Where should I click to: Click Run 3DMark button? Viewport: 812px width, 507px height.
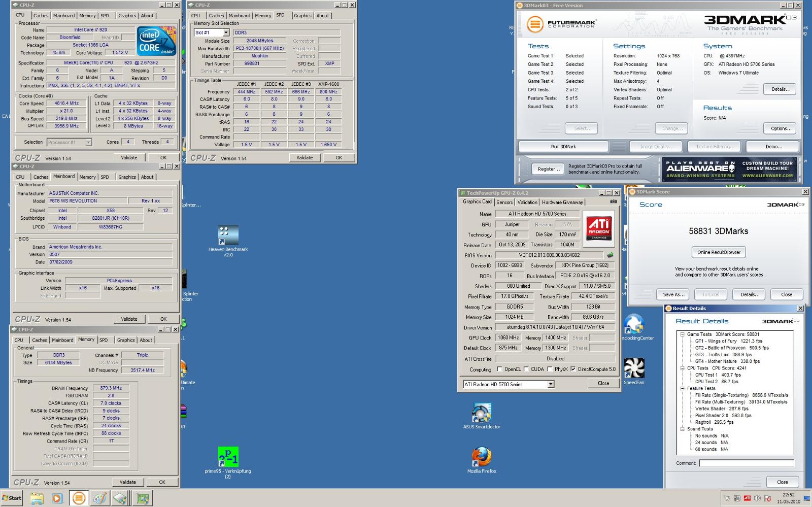click(563, 147)
